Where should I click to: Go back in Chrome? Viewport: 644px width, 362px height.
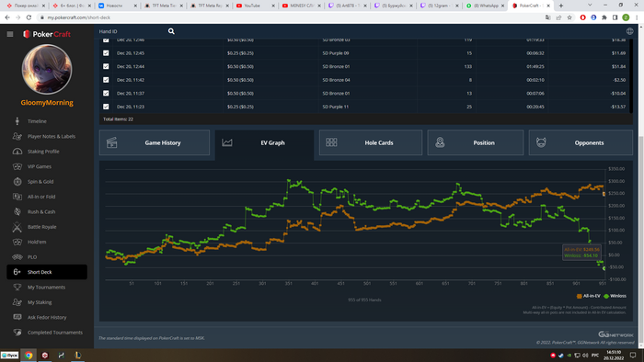(x=7, y=17)
